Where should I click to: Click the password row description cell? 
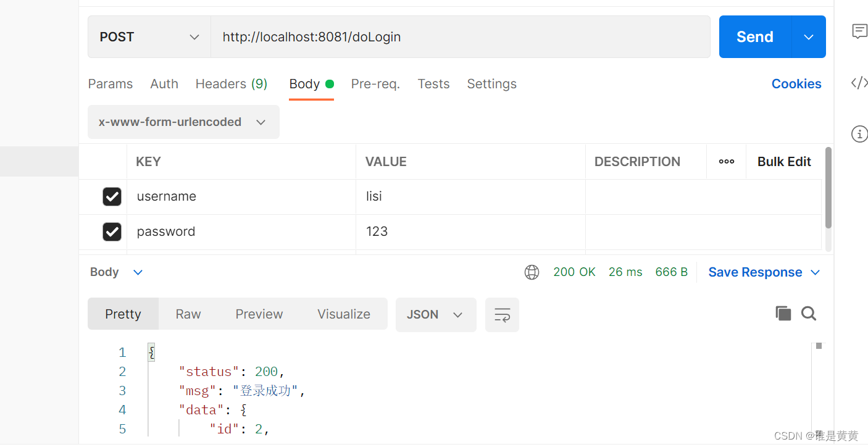pyautogui.click(x=703, y=232)
